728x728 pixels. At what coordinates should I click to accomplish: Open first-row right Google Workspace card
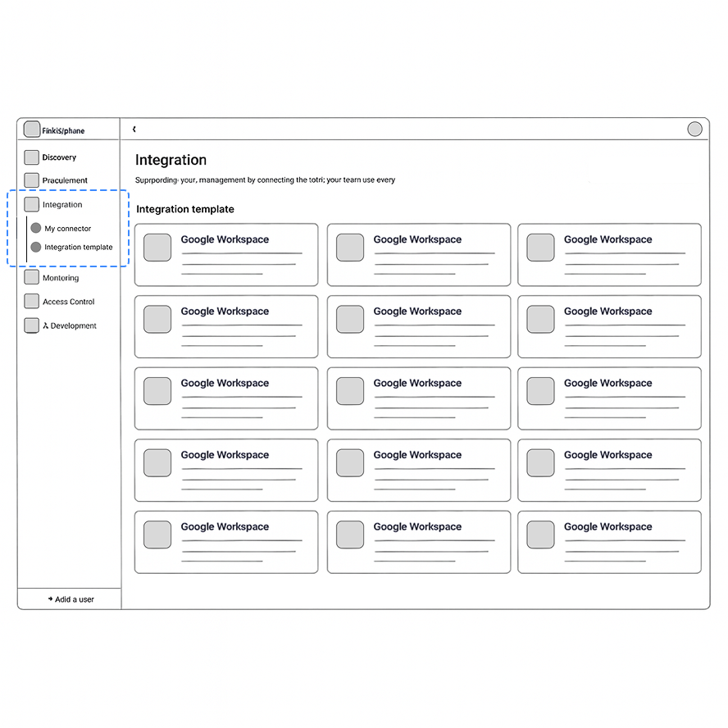click(x=609, y=255)
